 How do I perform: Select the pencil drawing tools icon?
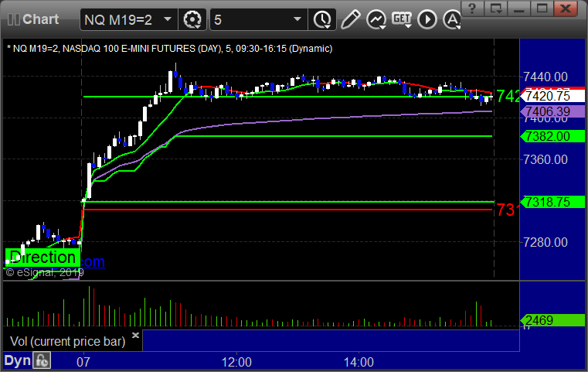point(350,19)
